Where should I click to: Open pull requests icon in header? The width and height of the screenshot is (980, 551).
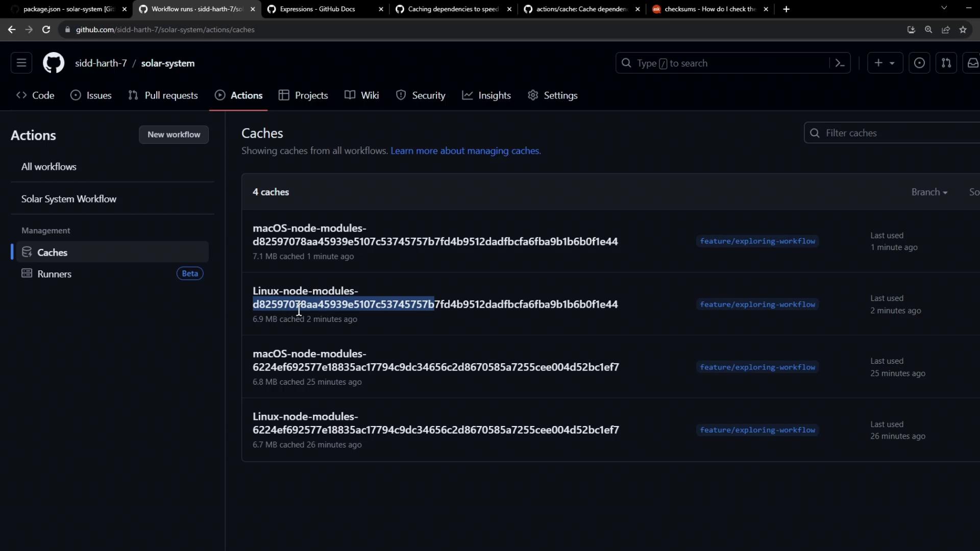tap(946, 63)
